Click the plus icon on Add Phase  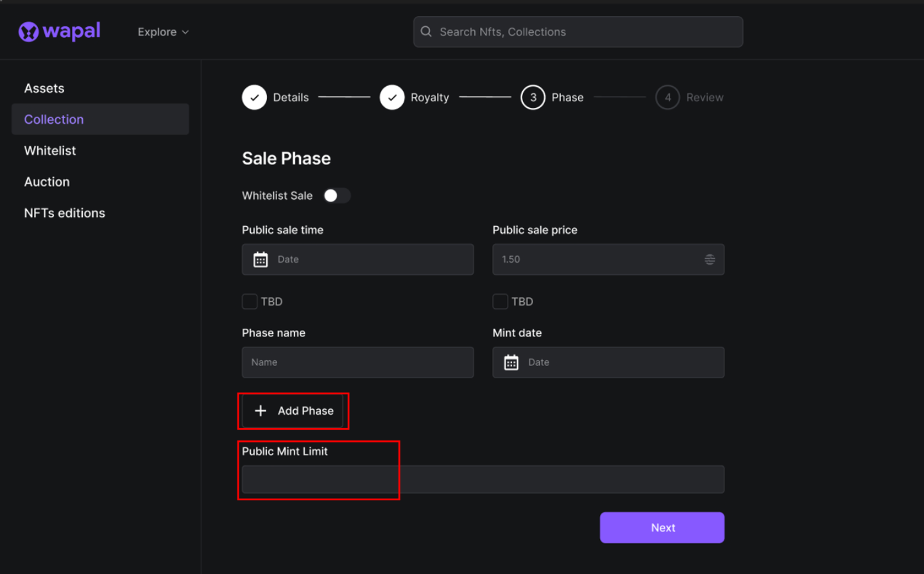pyautogui.click(x=261, y=411)
